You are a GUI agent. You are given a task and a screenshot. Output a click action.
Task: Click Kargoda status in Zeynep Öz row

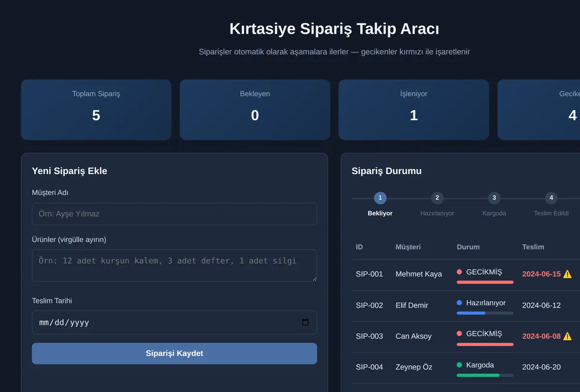point(480,365)
